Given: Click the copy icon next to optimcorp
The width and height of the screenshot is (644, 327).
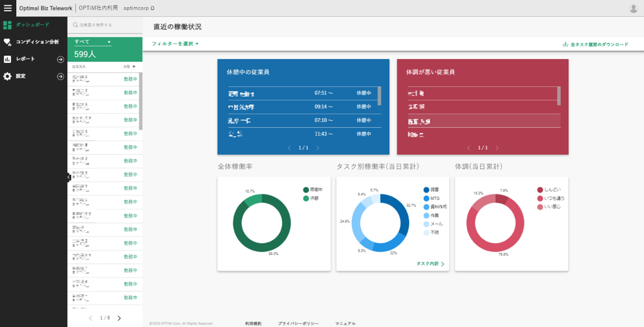Looking at the screenshot, I should coord(153,9).
